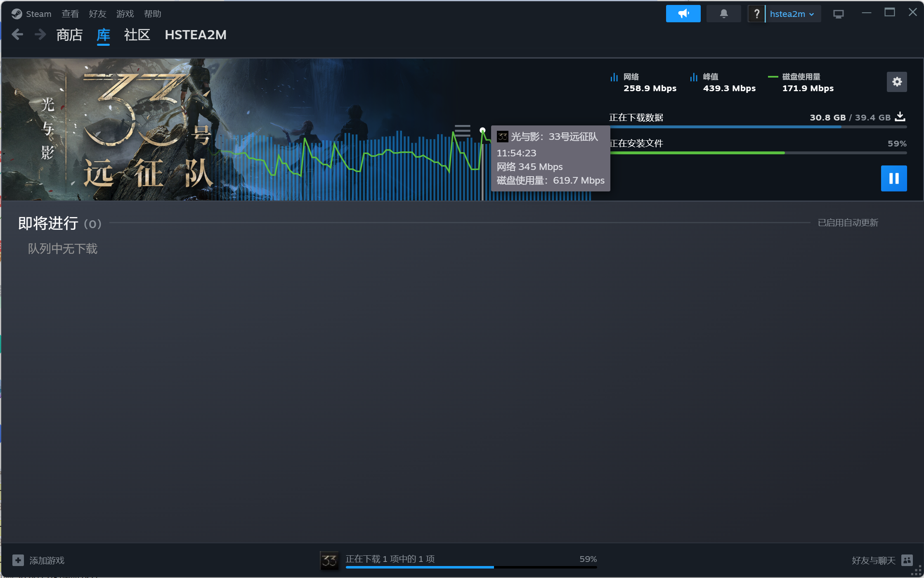Click the 光与影：33号远征队 tooltip title
This screenshot has height=578, width=924.
(x=554, y=137)
